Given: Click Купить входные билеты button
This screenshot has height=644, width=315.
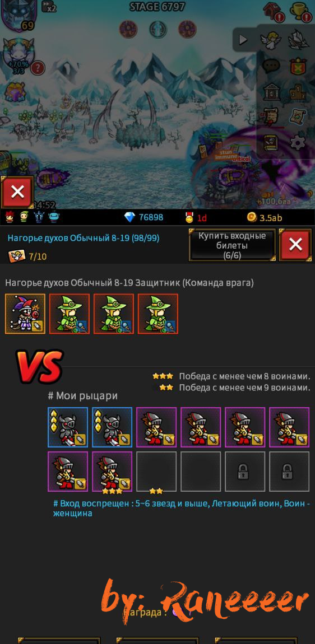Looking at the screenshot, I should coord(233,245).
